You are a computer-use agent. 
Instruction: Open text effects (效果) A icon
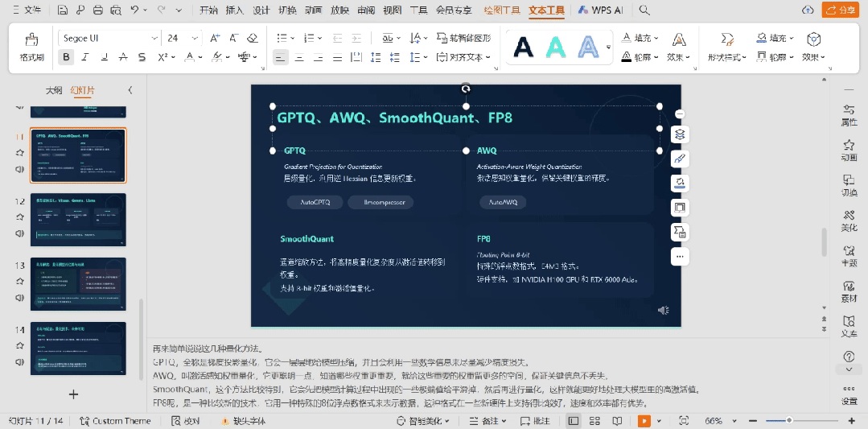[x=678, y=47]
